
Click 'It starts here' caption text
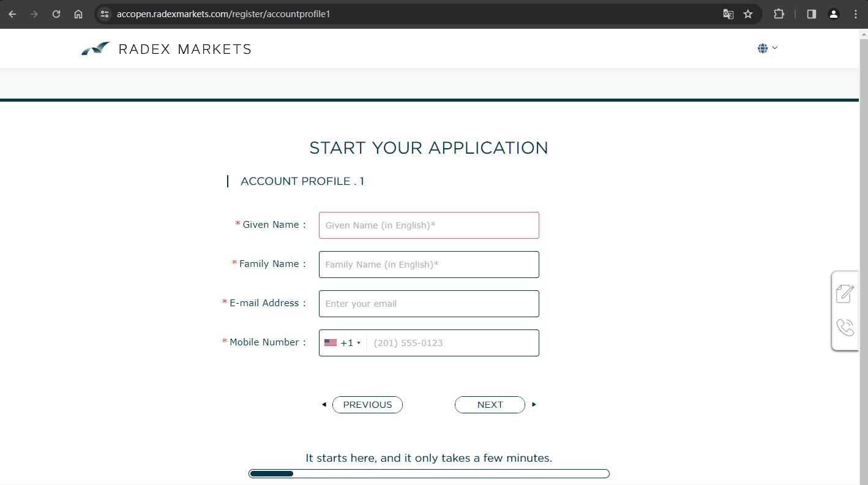(428, 458)
